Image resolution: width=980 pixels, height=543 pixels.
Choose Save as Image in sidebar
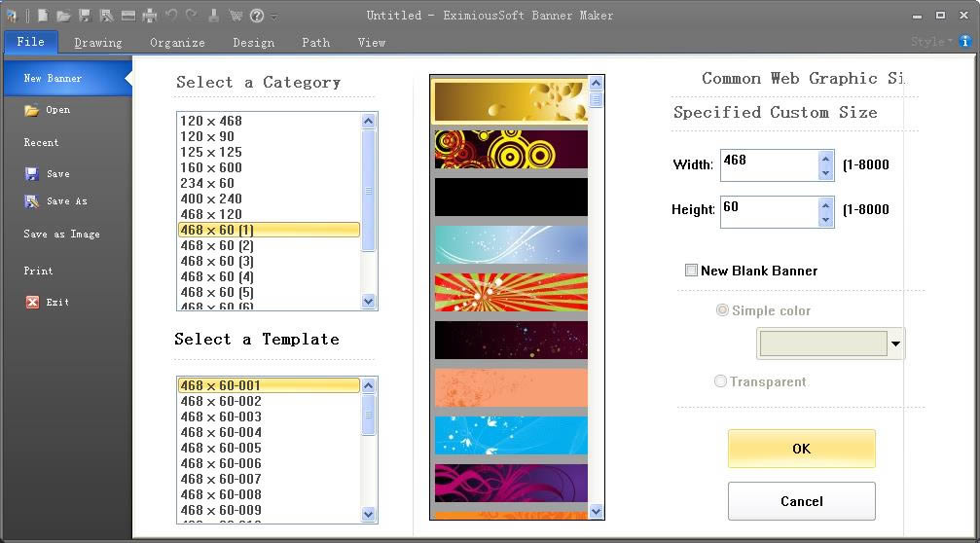[x=62, y=234]
